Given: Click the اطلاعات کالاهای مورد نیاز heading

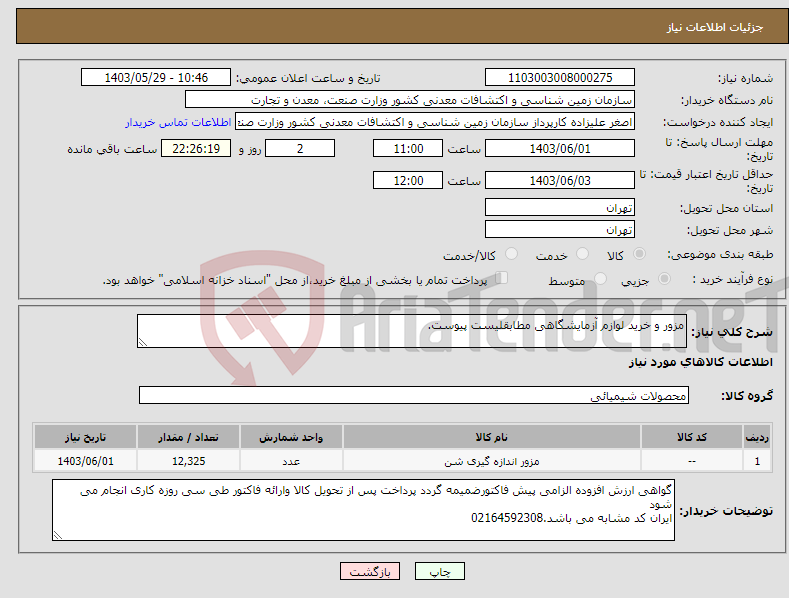Looking at the screenshot, I should point(700,362).
